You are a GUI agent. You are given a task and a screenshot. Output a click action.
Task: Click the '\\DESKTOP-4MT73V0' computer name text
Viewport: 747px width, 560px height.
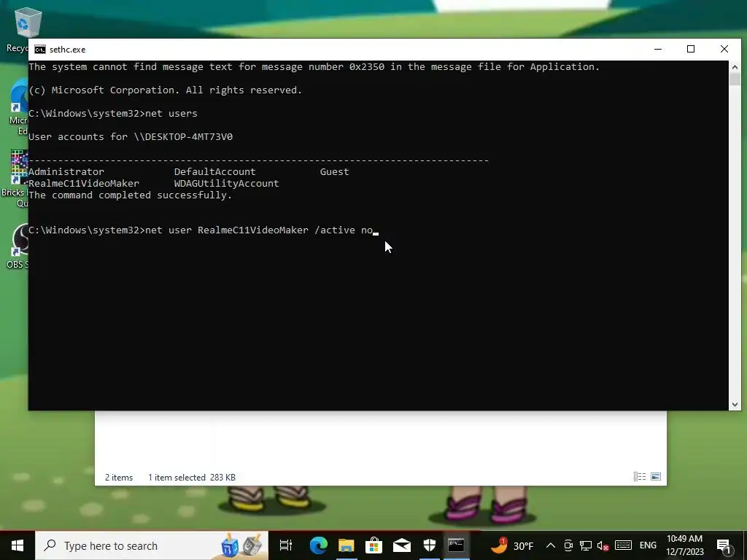[183, 136]
